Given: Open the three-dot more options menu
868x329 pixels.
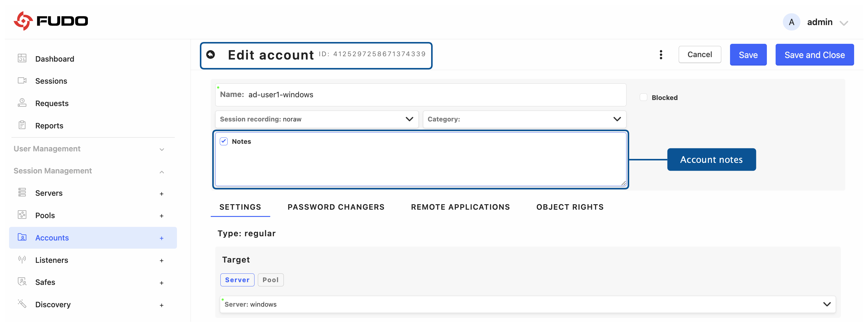Looking at the screenshot, I should point(661,55).
